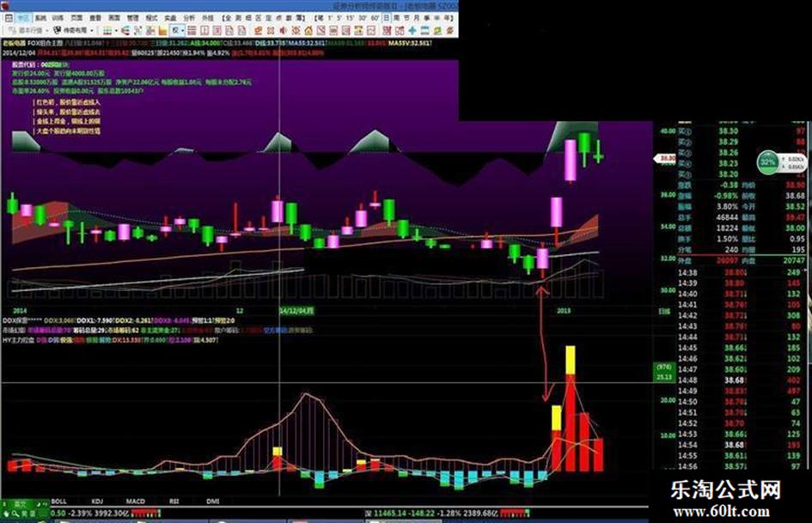The height and width of the screenshot is (523, 812).
Task: Click the 14:54 tick row in trade list
Action: (x=742, y=445)
